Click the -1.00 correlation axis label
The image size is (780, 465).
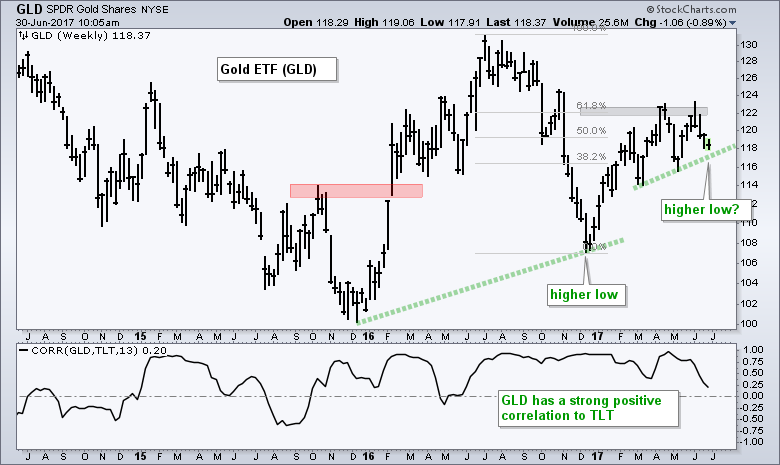click(x=751, y=442)
